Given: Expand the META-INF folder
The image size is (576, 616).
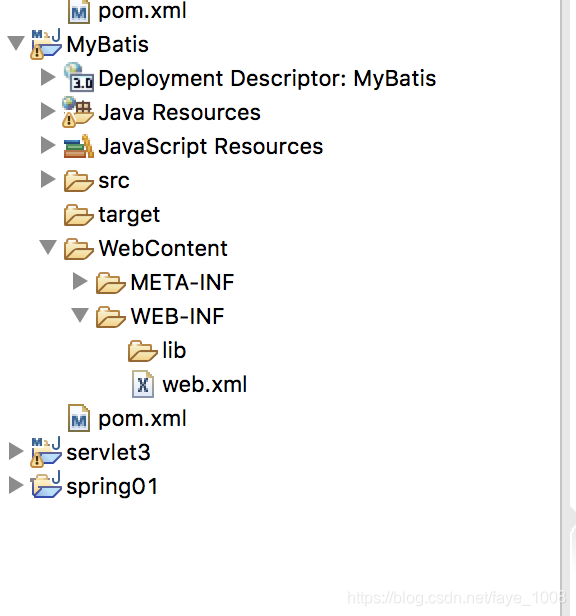Looking at the screenshot, I should (x=80, y=281).
